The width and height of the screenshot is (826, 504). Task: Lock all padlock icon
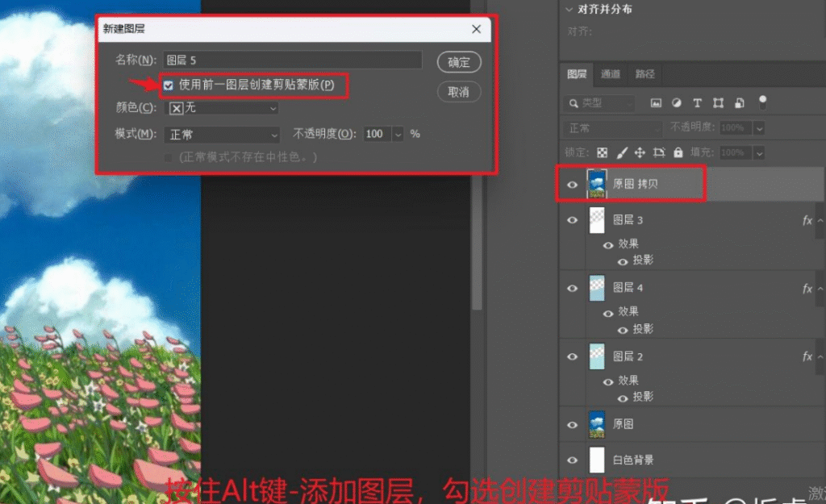pos(678,152)
